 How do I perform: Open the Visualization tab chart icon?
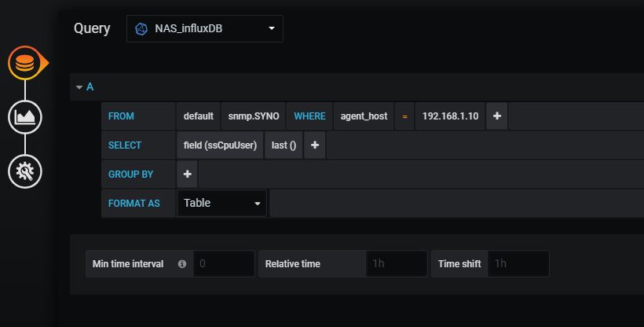coord(24,117)
